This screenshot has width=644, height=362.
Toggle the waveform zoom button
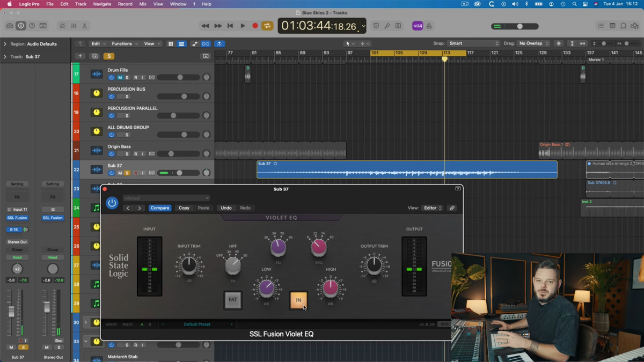[x=559, y=43]
